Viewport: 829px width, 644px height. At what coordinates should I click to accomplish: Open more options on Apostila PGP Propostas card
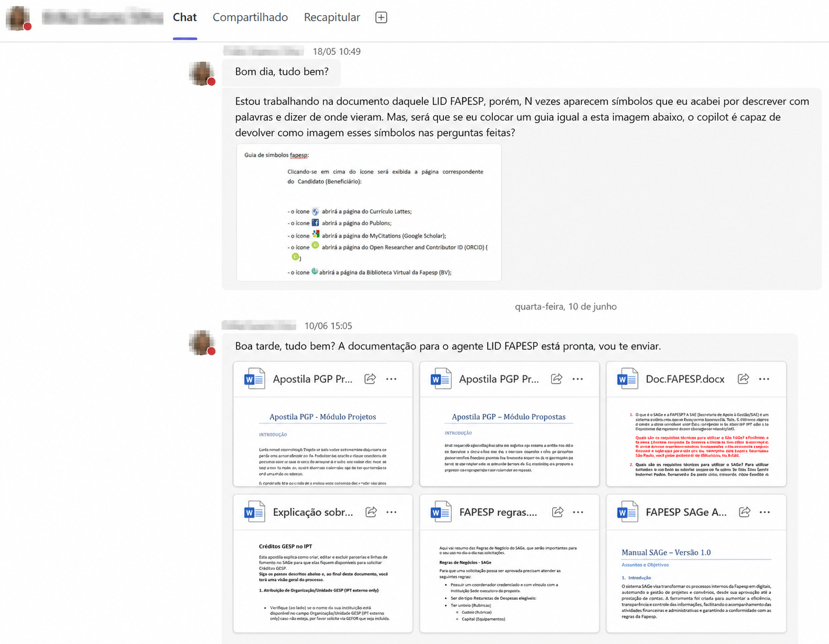(x=578, y=379)
